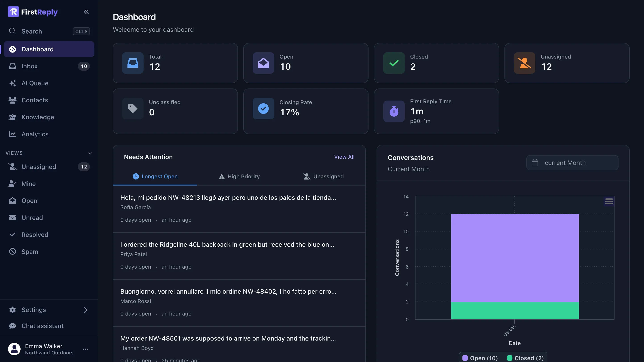Switch to the High Priority tab
644x362 pixels.
(239, 176)
